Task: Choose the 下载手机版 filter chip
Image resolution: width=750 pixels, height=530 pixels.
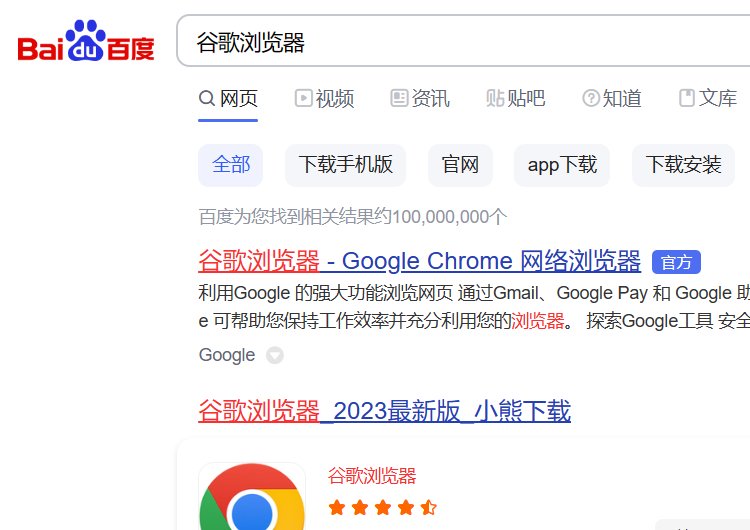Action: point(345,165)
